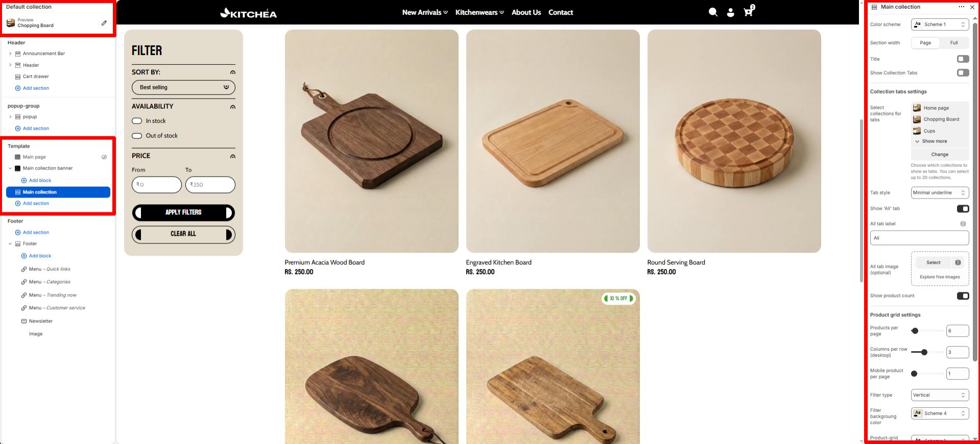Viewport: 980px width, 444px height.
Task: Click the Apply Filters button
Action: [x=183, y=213]
